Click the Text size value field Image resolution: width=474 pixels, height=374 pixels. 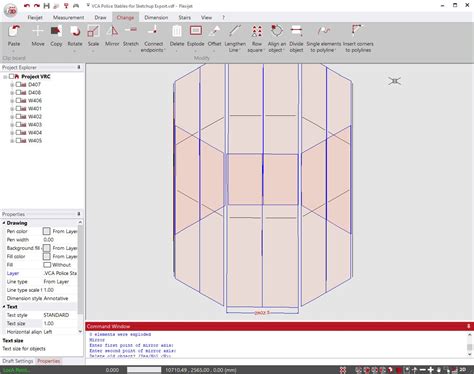tap(60, 323)
